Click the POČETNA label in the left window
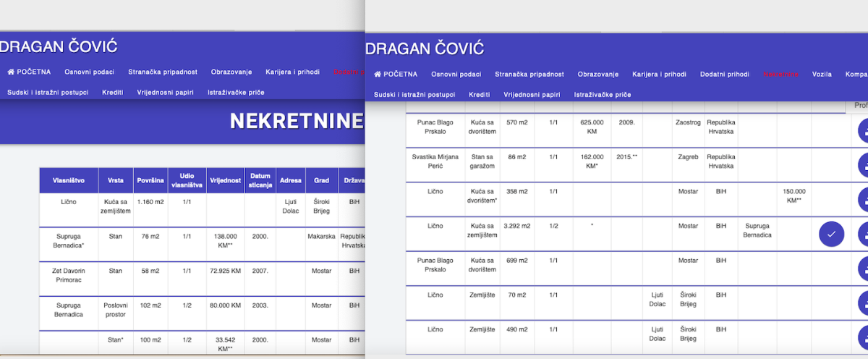 (x=34, y=72)
